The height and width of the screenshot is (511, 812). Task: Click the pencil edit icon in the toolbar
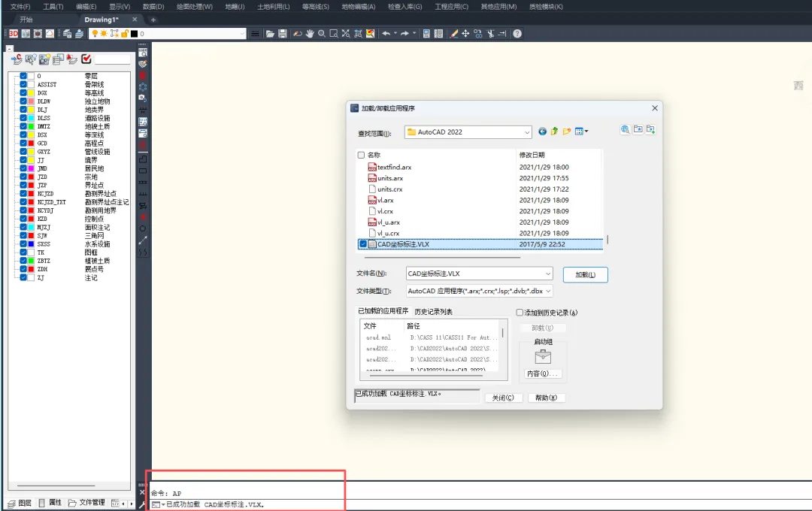tap(453, 34)
